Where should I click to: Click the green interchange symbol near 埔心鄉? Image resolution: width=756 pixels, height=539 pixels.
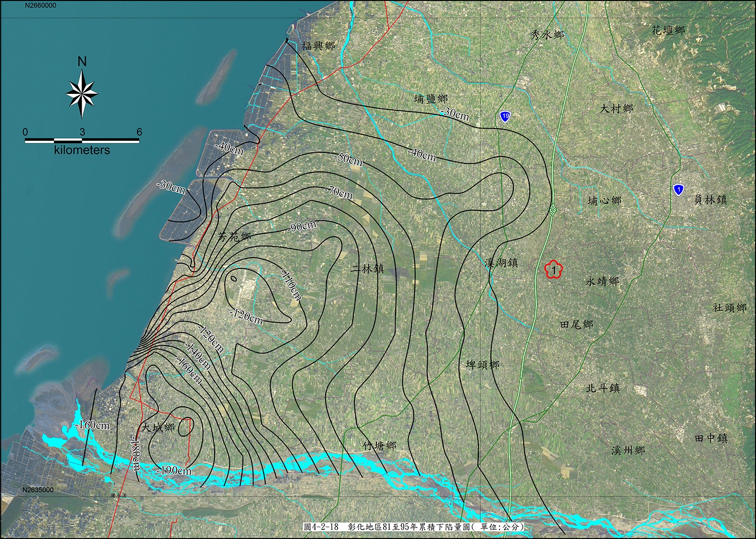pos(552,211)
